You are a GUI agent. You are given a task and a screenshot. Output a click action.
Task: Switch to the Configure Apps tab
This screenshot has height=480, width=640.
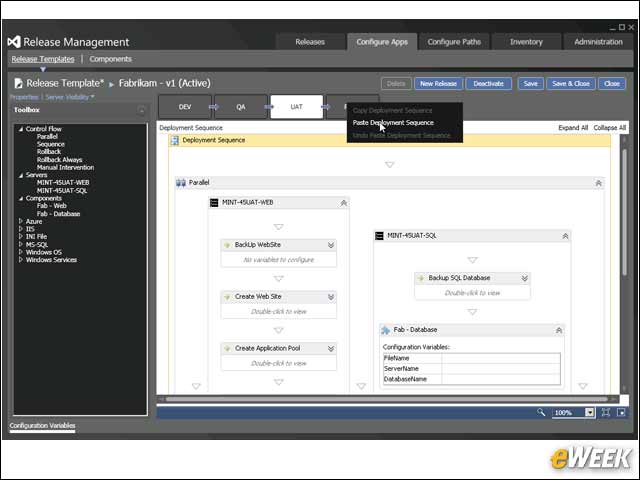point(382,42)
